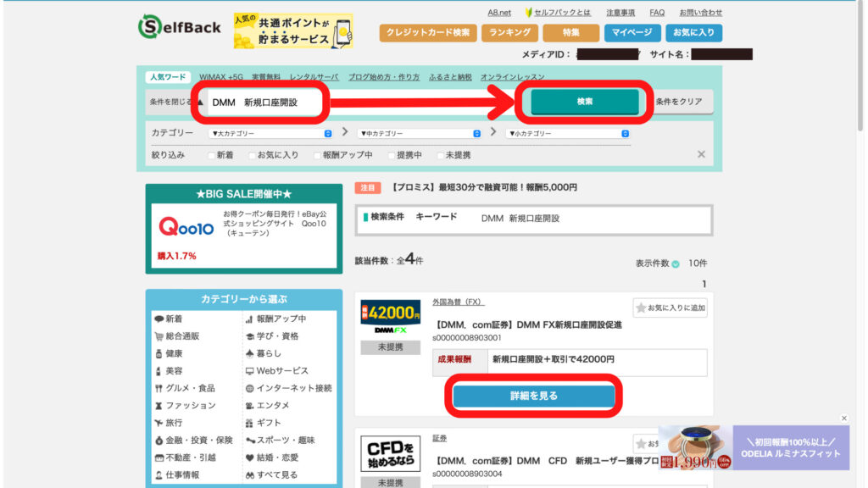Open the 学び・資格 graduation cap icon
This screenshot has height=488, width=868.
click(x=250, y=336)
